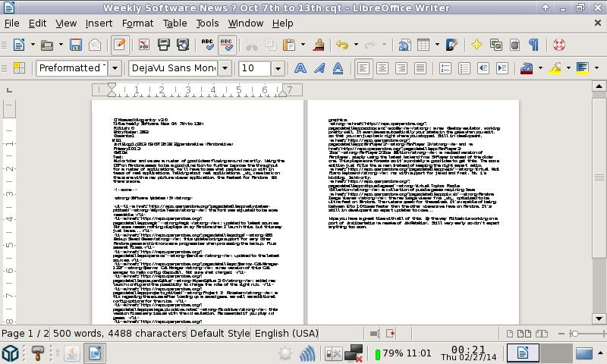Select the Format Paintbrush
The height and width of the screenshot is (364, 607).
pyautogui.click(x=319, y=45)
